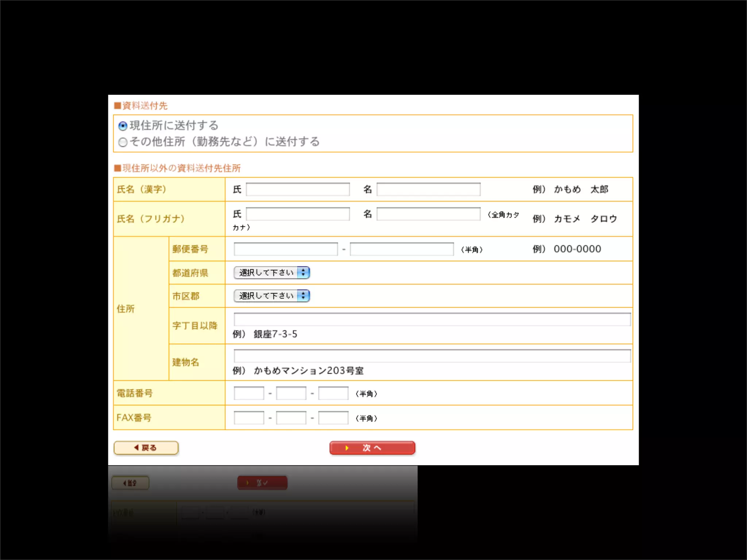Open the 都道府県 prefecture dropdown
The image size is (747, 560).
point(272,273)
